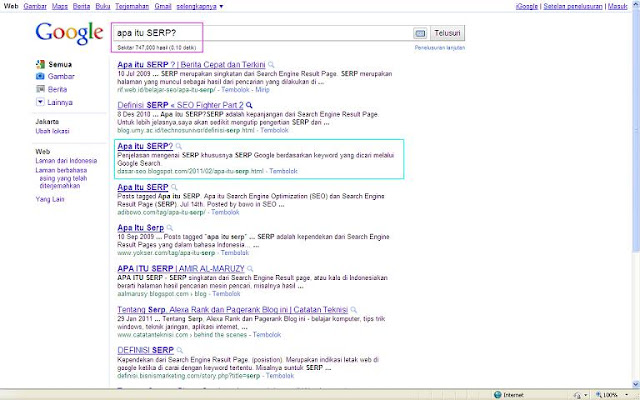The width and height of the screenshot is (640, 400).
Task: Click the Semua sidebar icon
Action: (x=40, y=64)
